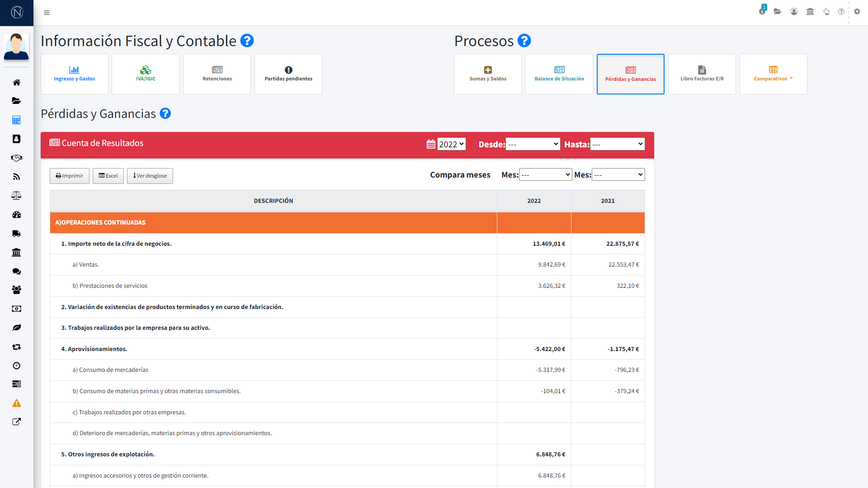Viewport: 868px width, 488px height.
Task: Open the balance scales sidebar icon
Action: pyautogui.click(x=16, y=196)
